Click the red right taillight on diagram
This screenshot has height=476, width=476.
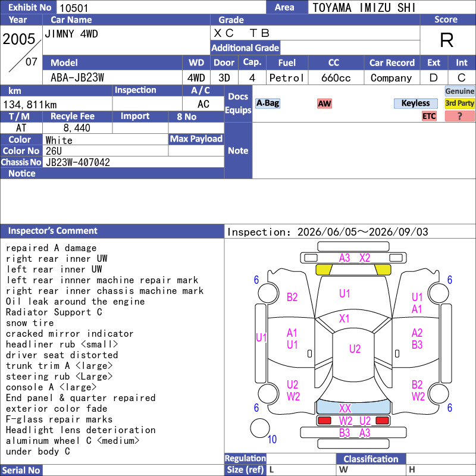[382, 421]
